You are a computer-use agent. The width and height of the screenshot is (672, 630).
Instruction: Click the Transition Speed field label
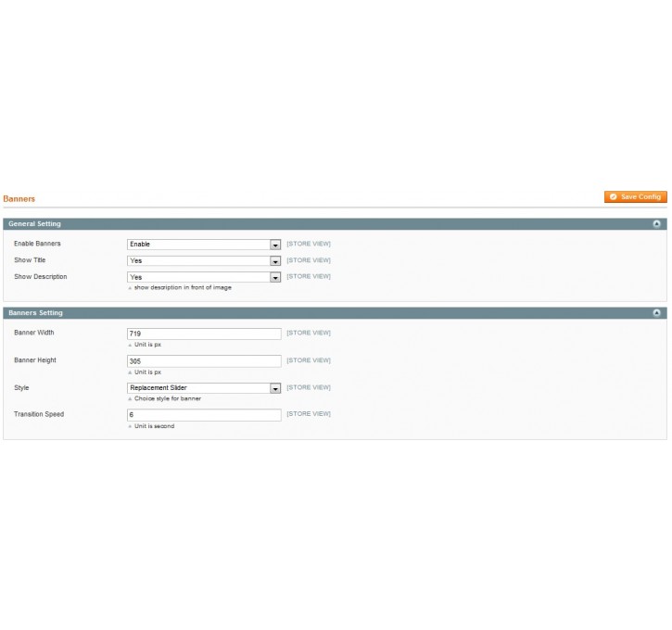tap(39, 414)
